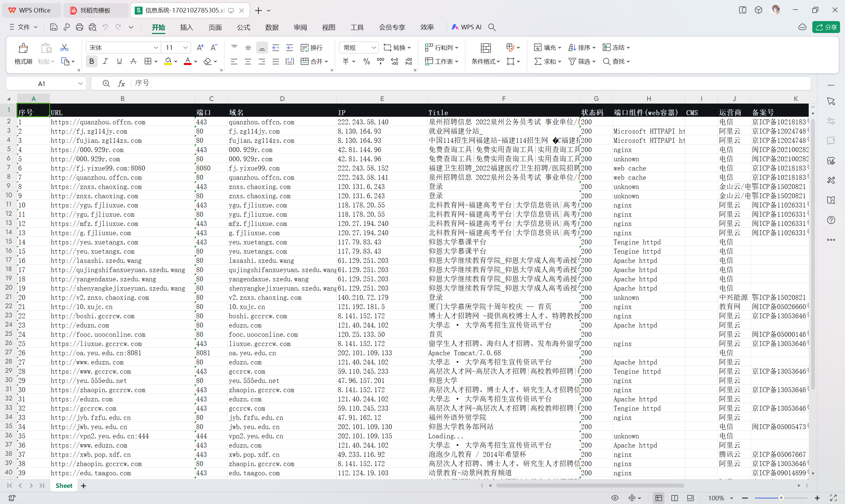Viewport: 845px width, 504px height.
Task: Click the 分享 (Share) button
Action: pos(826,27)
